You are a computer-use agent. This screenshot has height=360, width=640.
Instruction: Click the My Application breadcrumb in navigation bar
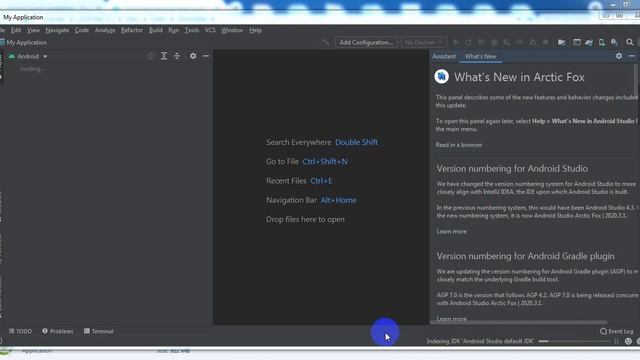click(x=27, y=42)
